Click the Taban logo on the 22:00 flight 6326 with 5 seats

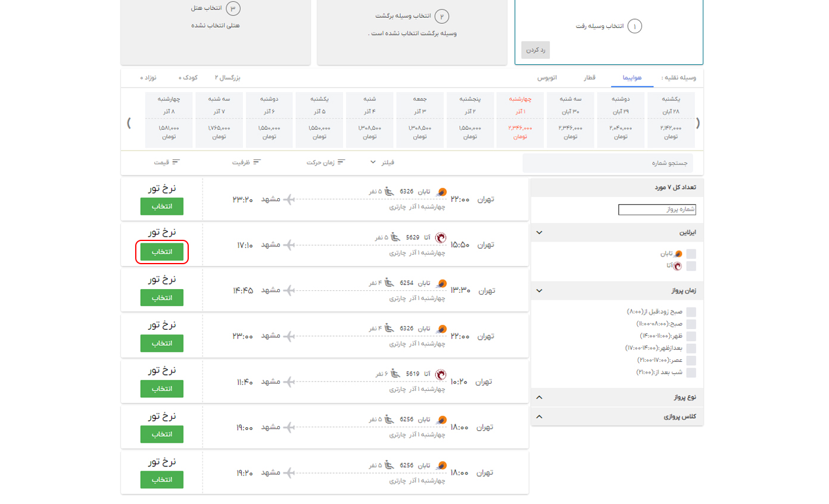pyautogui.click(x=441, y=192)
